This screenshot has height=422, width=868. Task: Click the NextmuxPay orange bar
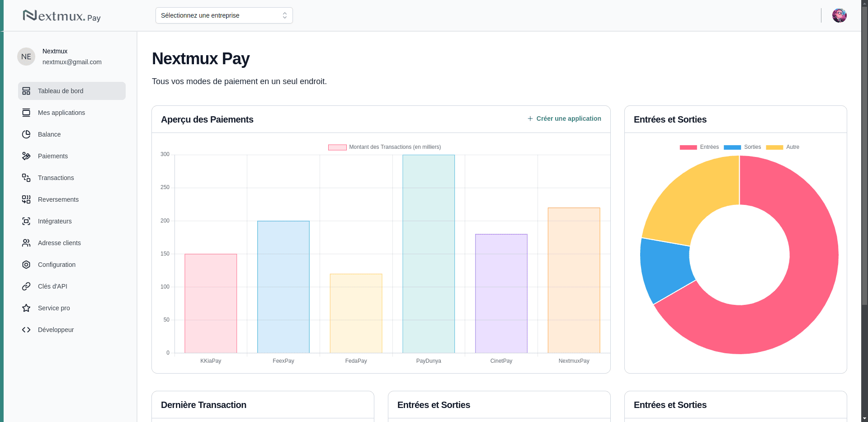pos(574,280)
